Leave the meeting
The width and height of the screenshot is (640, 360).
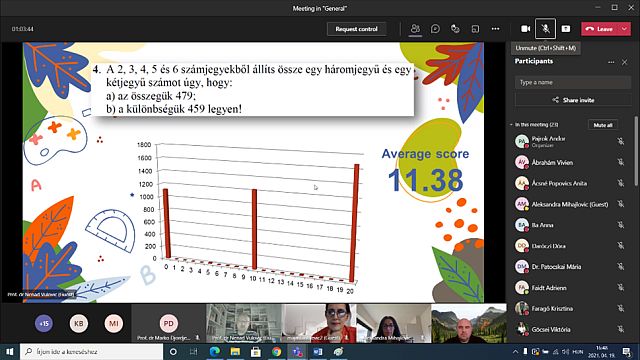pyautogui.click(x=600, y=29)
